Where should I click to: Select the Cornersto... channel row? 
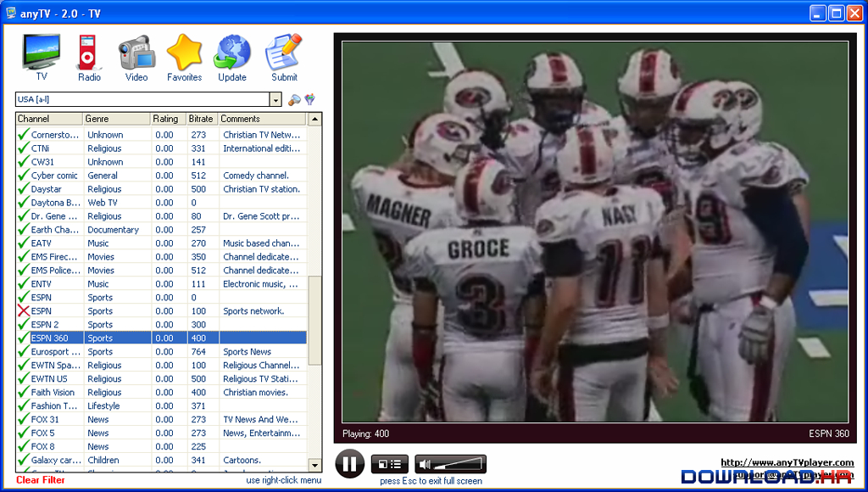point(162,135)
